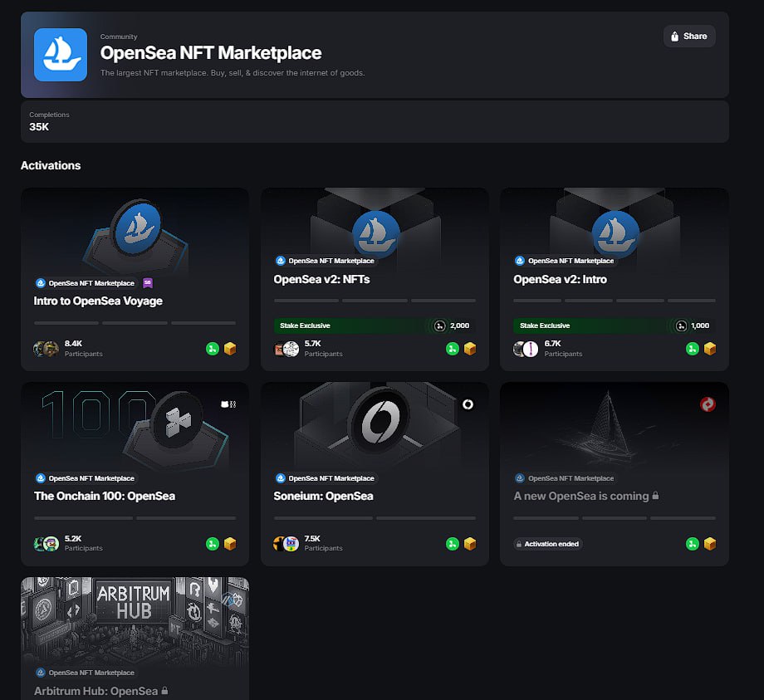Image resolution: width=764 pixels, height=700 pixels.
Task: Click progress bar on Intro to OpenSea Voyage card
Action: [x=135, y=323]
